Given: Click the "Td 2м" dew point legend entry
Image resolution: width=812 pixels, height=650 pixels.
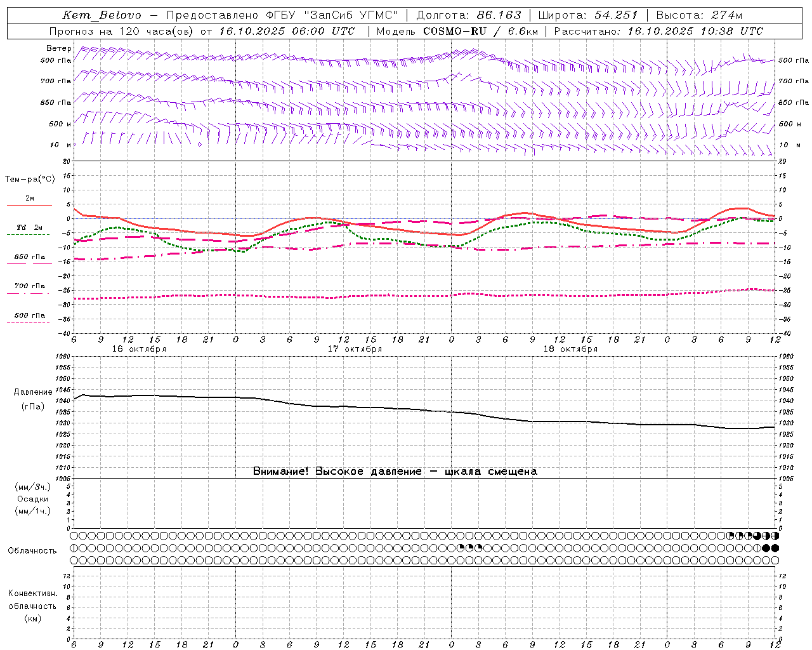Looking at the screenshot, I should [30, 227].
